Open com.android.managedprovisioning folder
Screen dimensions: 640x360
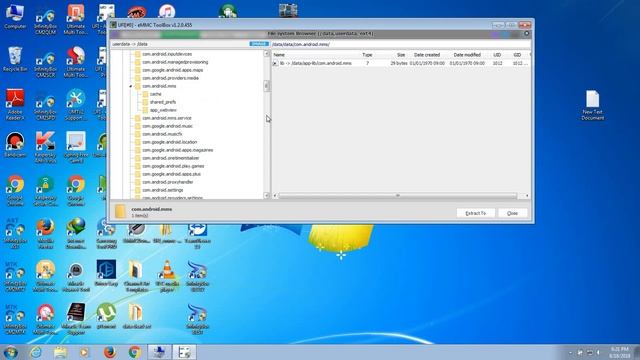coord(175,62)
